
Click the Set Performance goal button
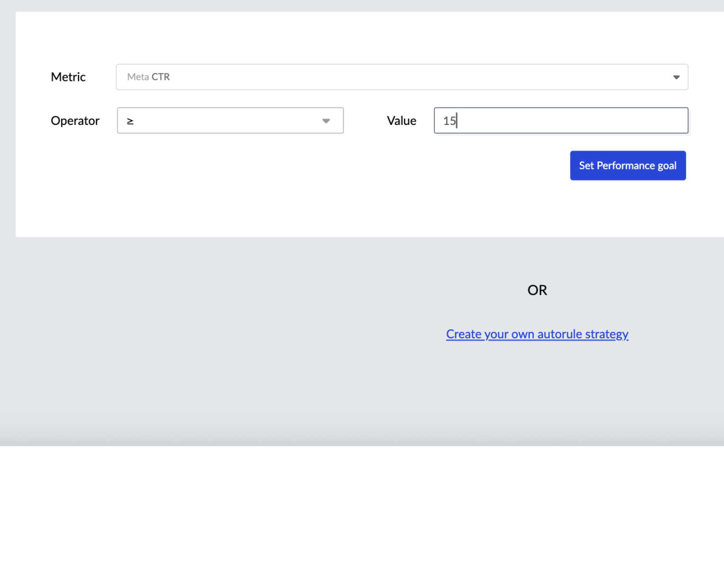pos(627,166)
